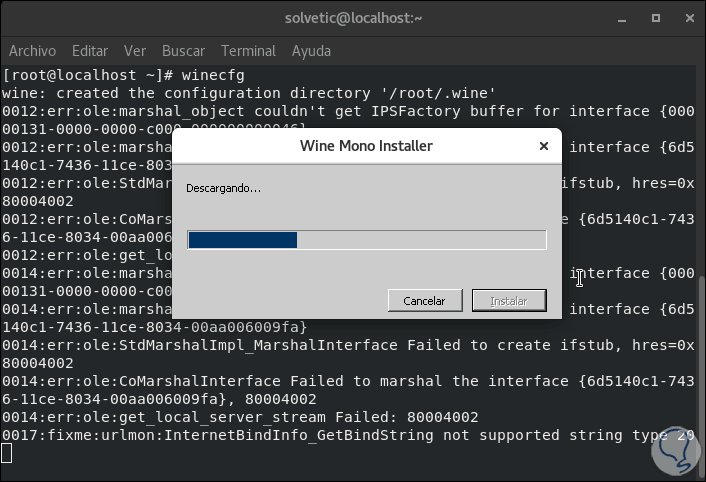The width and height of the screenshot is (706, 482).
Task: Click the terminal cursor block at bottom
Action: (7, 453)
